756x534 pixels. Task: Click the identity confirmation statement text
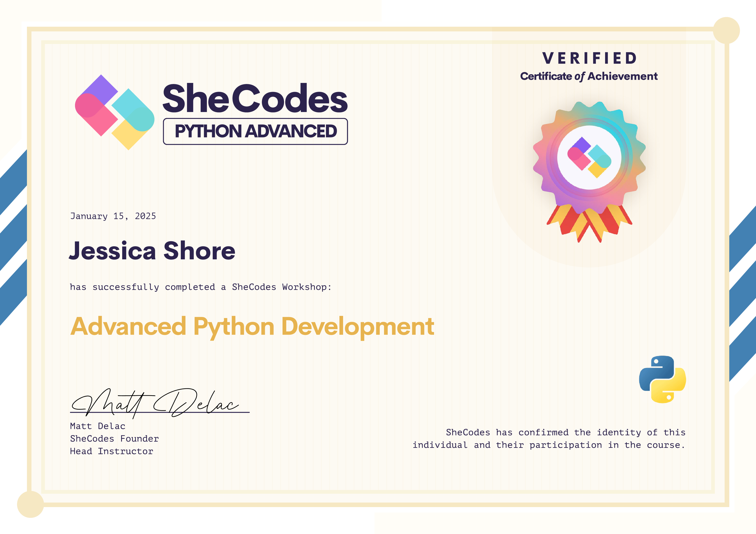click(549, 439)
